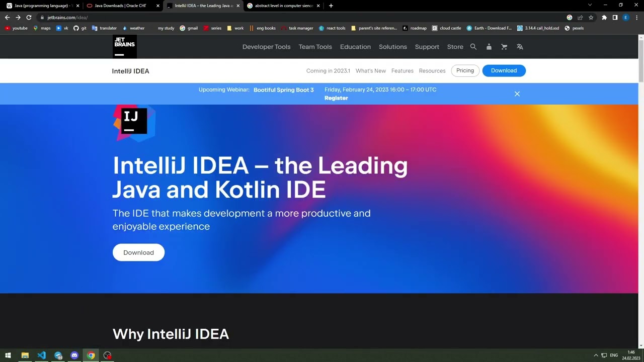
Task: Register for the upcoming webinar
Action: tap(336, 98)
